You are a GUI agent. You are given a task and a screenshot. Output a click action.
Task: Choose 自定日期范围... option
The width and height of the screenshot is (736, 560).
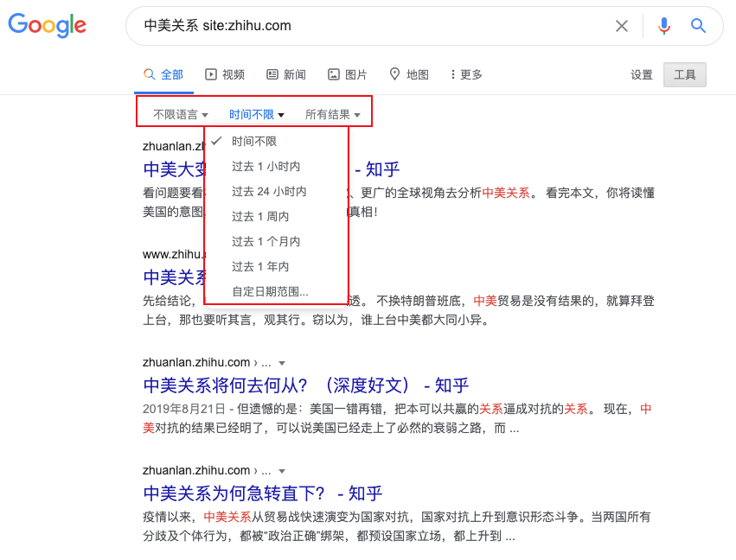(276, 292)
